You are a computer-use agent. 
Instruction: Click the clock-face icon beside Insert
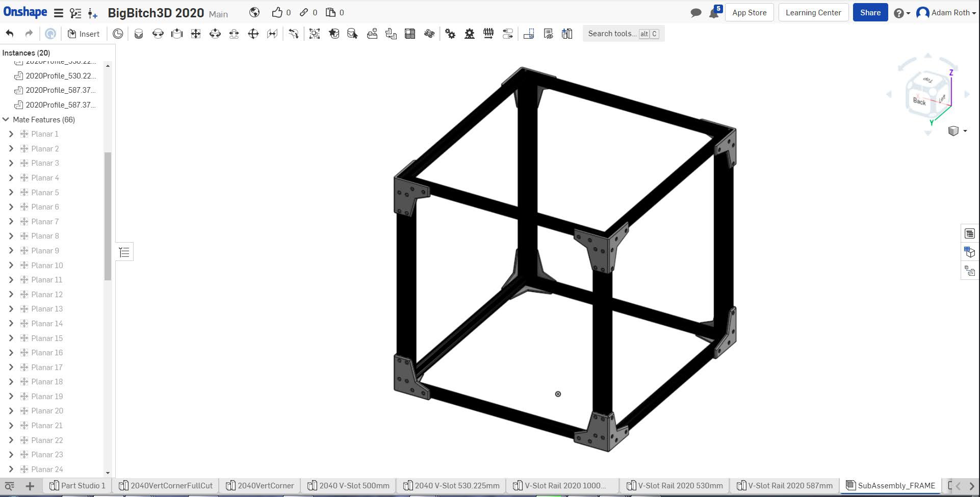point(118,34)
